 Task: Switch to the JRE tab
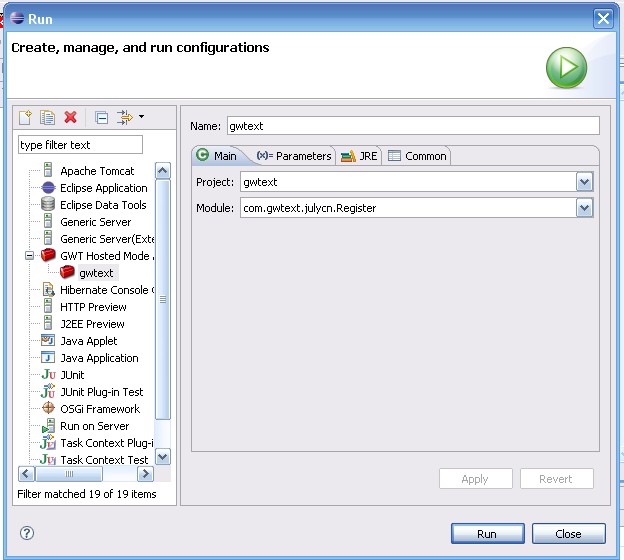[x=359, y=156]
